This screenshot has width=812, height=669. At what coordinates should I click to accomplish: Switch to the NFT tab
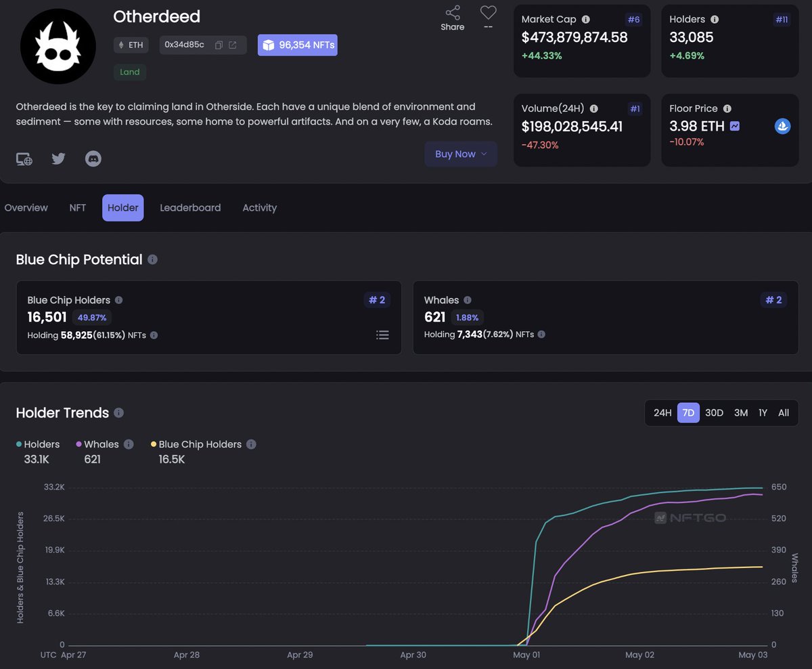pos(78,208)
